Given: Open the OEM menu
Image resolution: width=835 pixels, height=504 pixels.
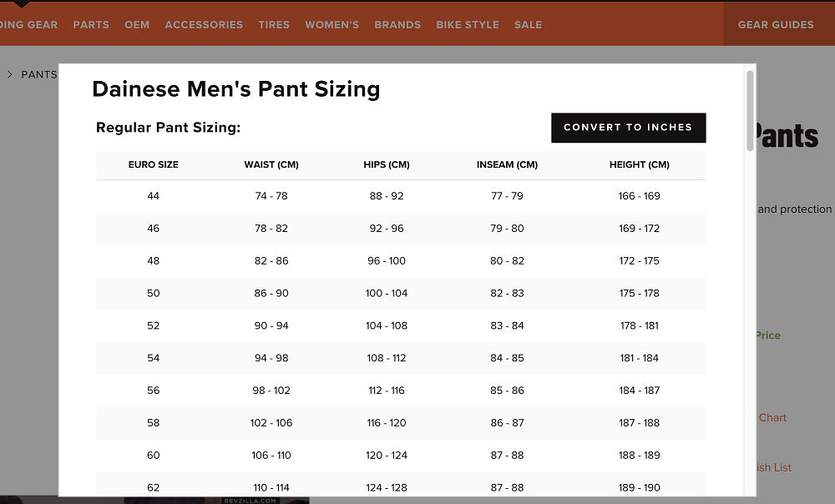Looking at the screenshot, I should (137, 24).
